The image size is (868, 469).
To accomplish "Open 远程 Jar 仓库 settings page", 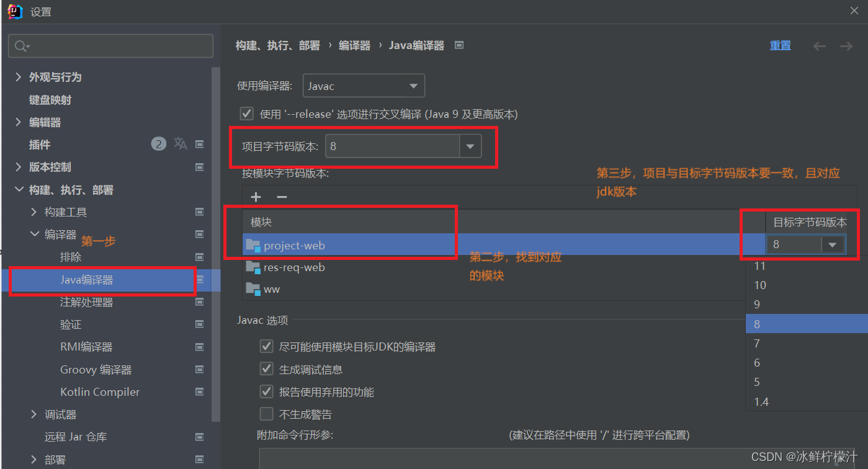I will pos(76,437).
